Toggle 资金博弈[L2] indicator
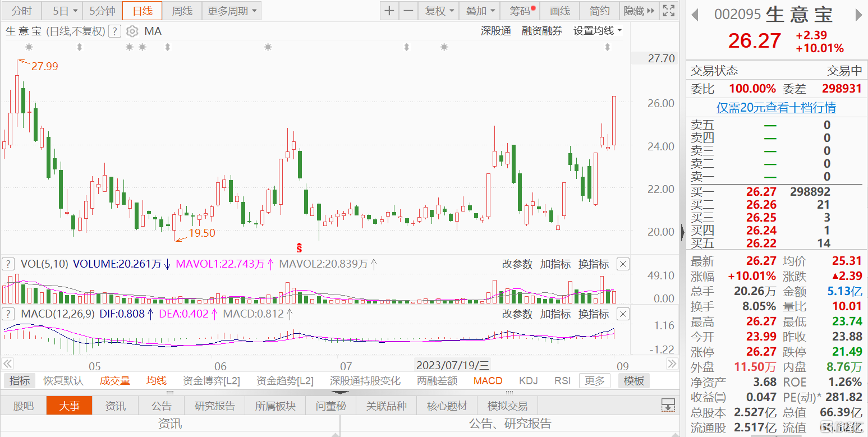Image resolution: width=868 pixels, height=437 pixels. (212, 381)
